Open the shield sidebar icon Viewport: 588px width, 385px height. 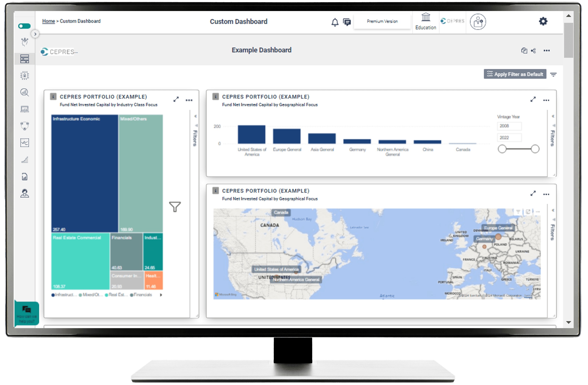24,126
